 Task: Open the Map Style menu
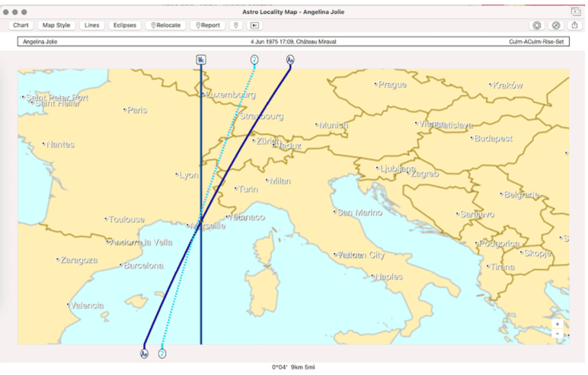56,25
